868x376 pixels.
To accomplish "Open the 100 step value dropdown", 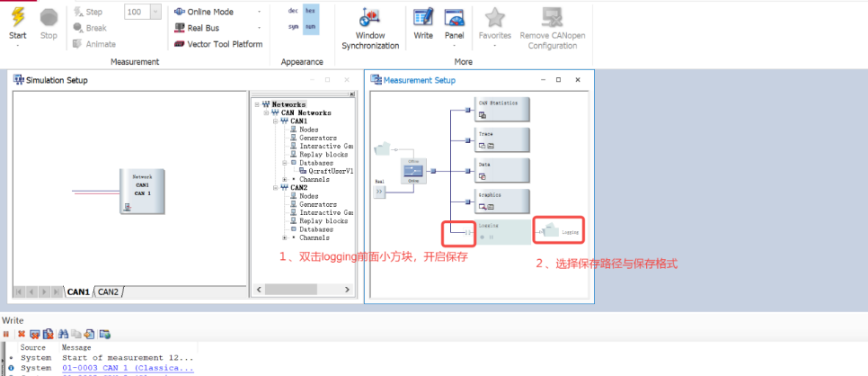I will 155,12.
